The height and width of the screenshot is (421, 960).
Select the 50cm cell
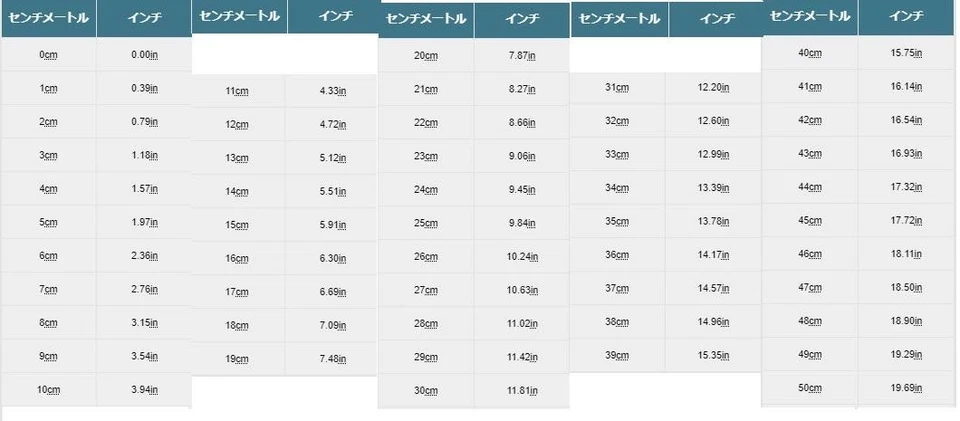[810, 387]
